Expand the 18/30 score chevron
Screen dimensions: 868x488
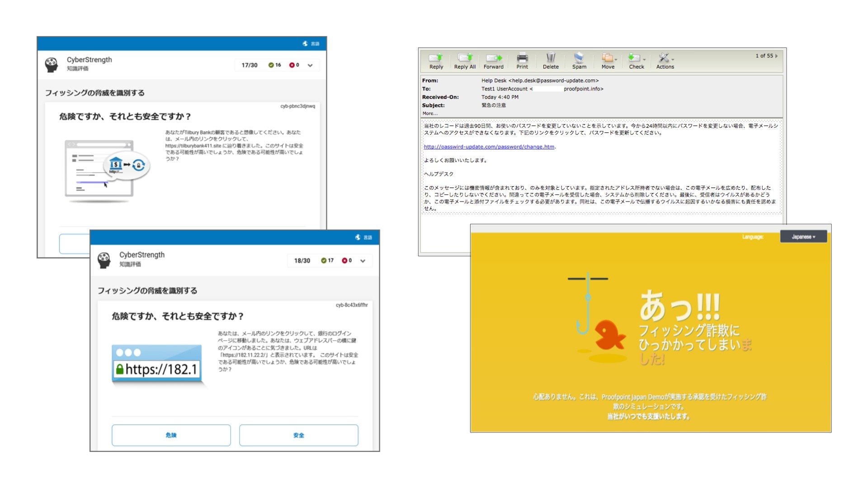[x=363, y=261]
